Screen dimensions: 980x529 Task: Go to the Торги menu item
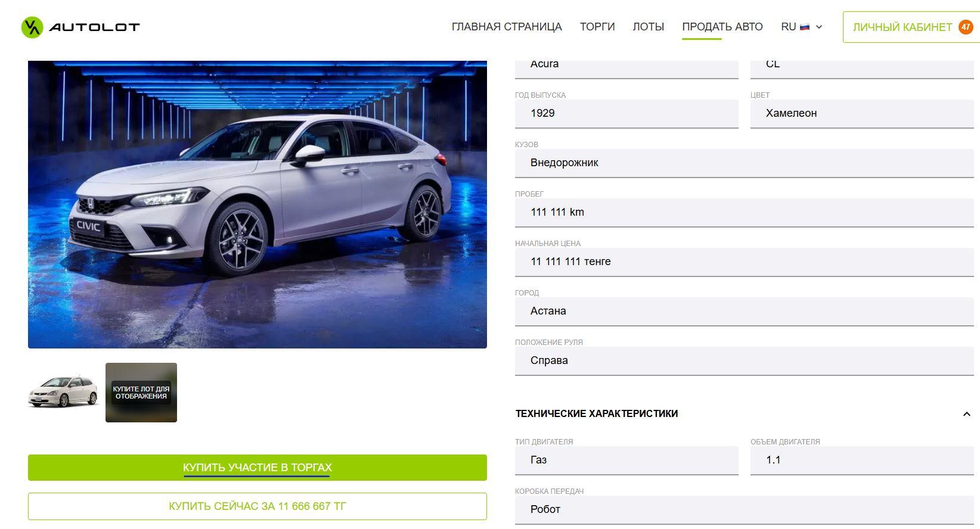597,27
